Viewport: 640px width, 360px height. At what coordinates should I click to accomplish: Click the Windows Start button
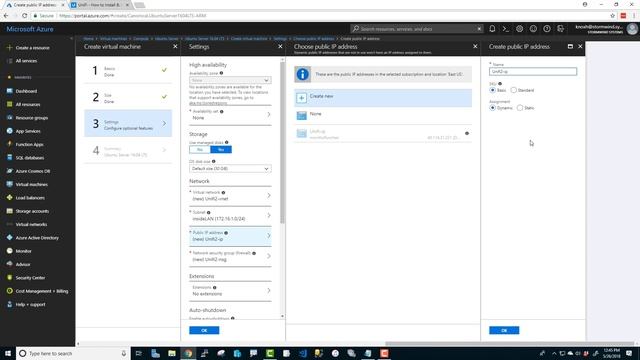(x=8, y=353)
